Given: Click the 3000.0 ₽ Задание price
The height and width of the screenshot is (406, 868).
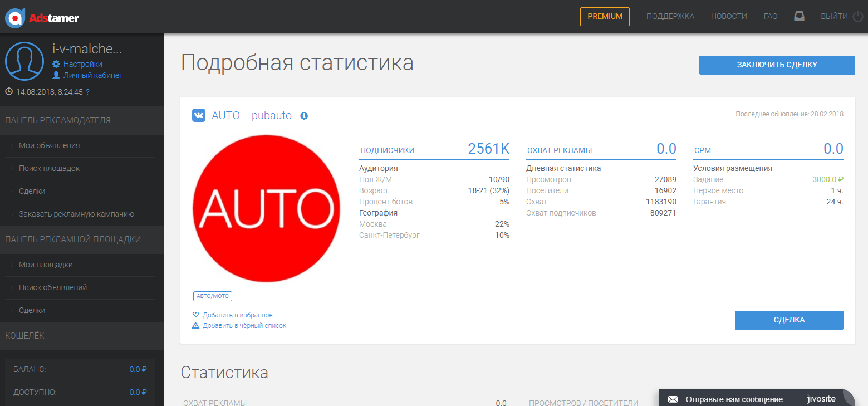Looking at the screenshot, I should [828, 179].
